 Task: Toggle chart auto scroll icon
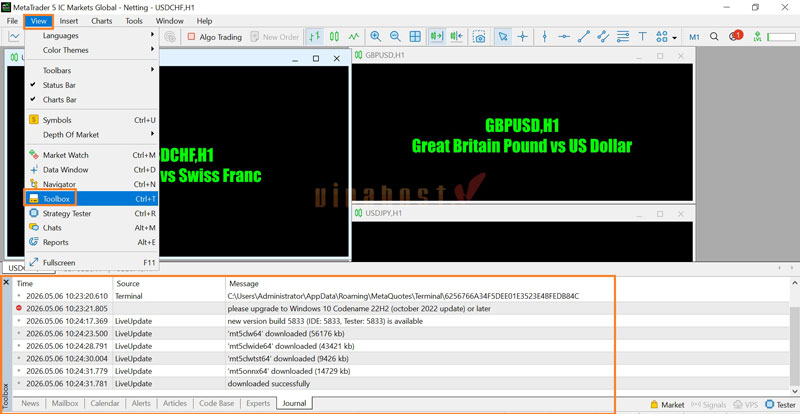click(x=437, y=36)
